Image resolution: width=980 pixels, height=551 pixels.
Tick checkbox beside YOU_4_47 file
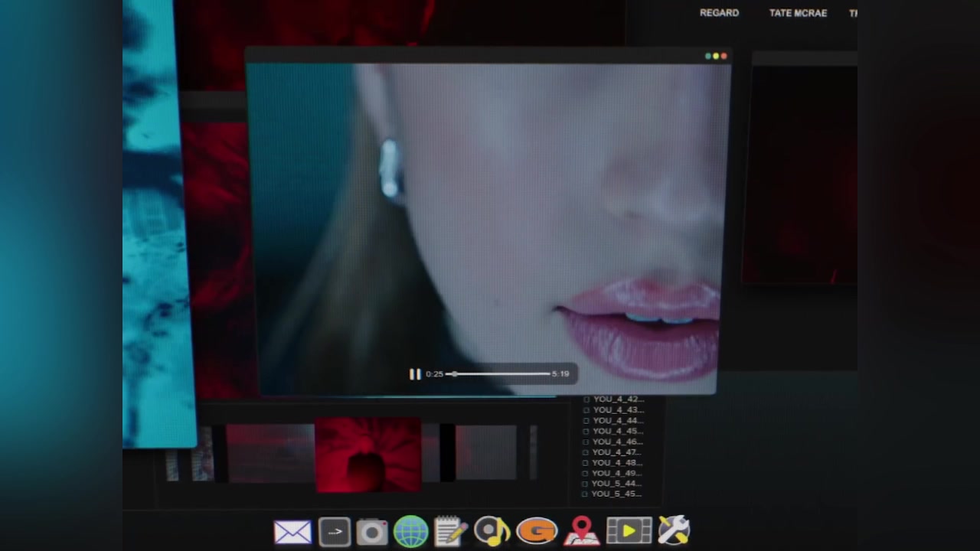586,453
